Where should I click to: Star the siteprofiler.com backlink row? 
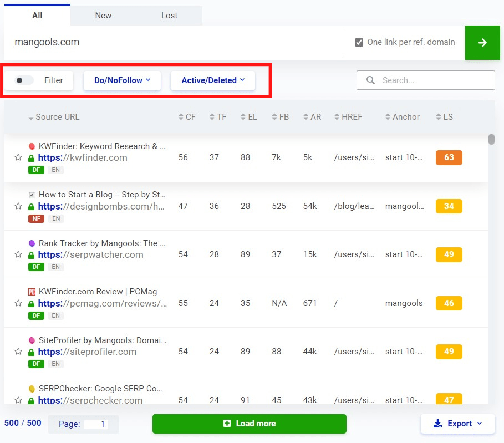pyautogui.click(x=18, y=352)
